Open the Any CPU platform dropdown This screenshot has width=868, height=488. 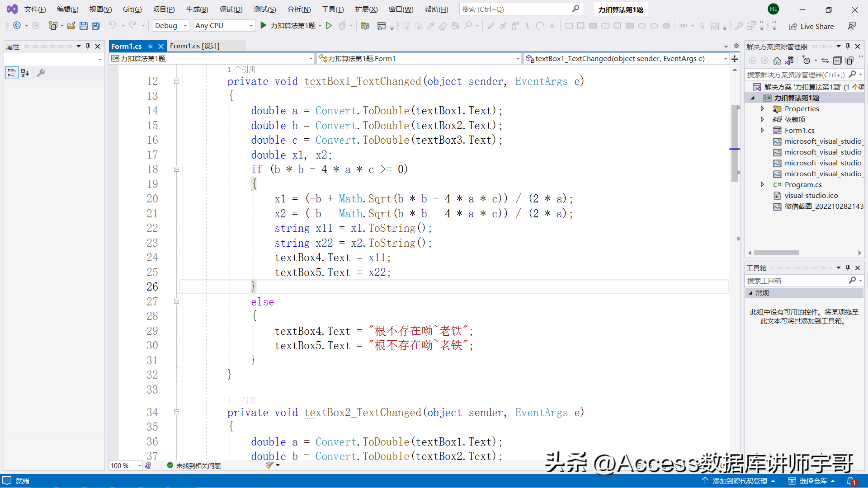pos(224,26)
